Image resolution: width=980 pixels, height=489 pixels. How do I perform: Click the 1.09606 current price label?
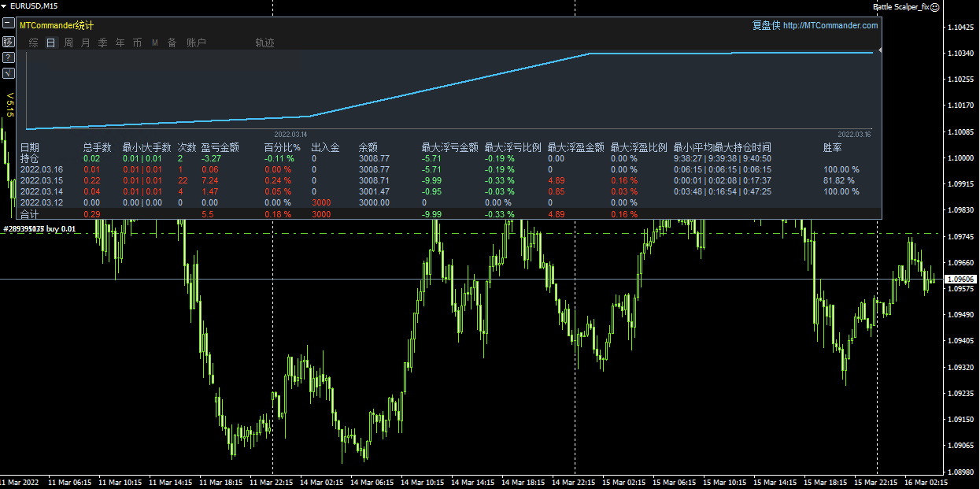pos(960,280)
